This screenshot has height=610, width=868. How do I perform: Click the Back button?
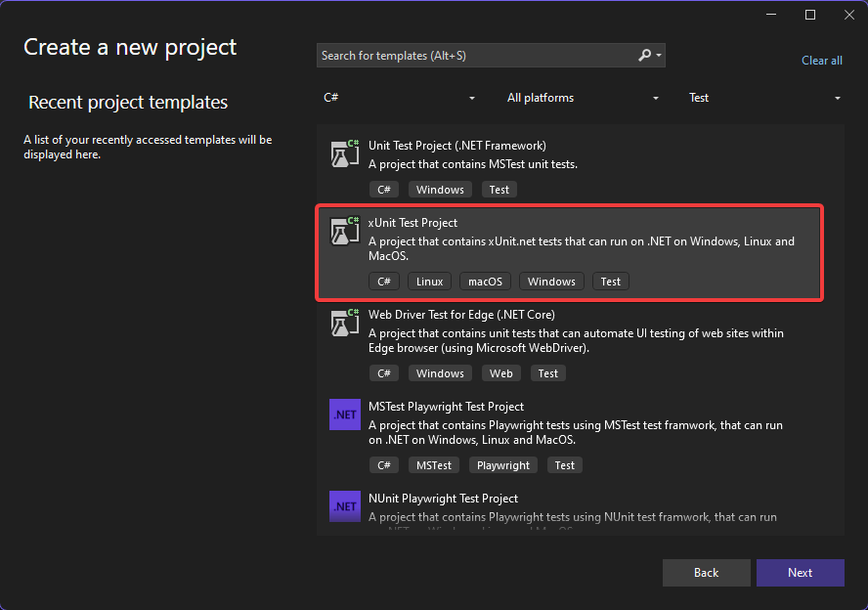tap(706, 573)
